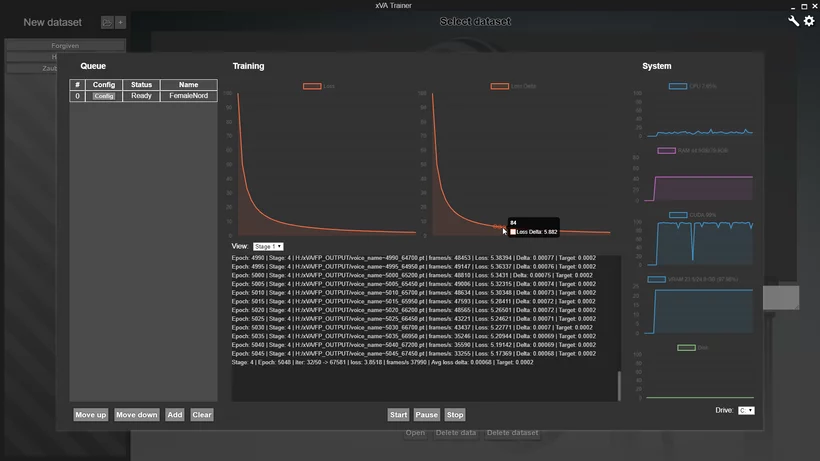Stop the training
This screenshot has height=461, width=820.
(455, 415)
